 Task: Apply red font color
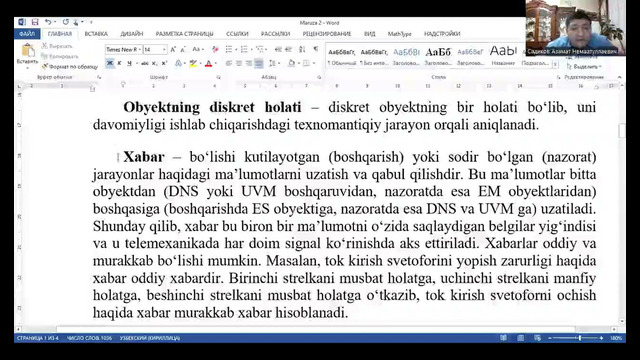point(209,63)
